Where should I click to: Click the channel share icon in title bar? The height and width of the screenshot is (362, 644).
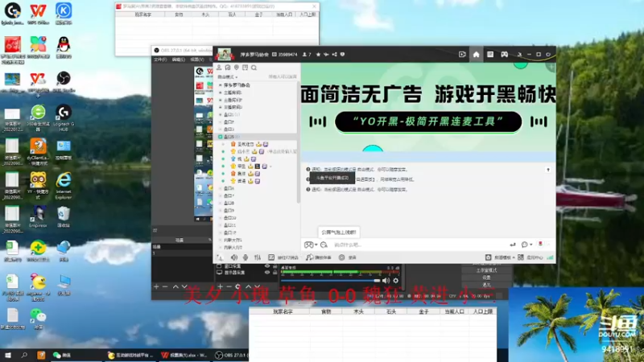pyautogui.click(x=334, y=54)
